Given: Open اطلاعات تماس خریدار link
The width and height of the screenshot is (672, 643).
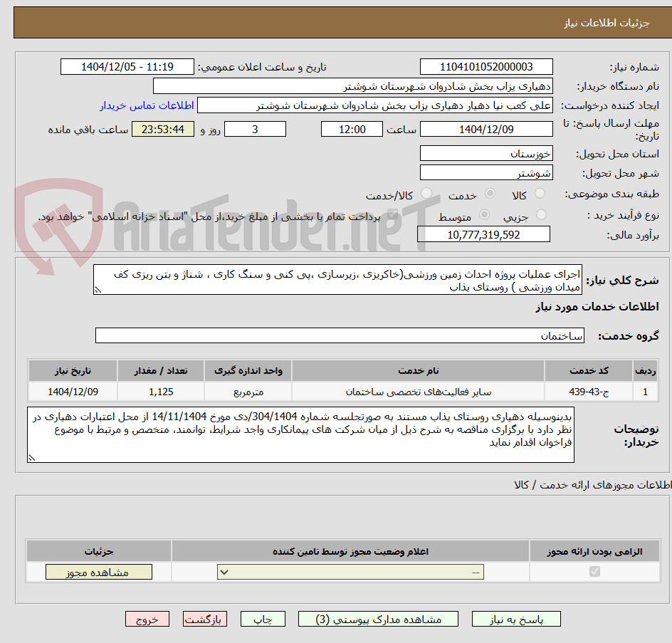Looking at the screenshot, I should pos(147,105).
